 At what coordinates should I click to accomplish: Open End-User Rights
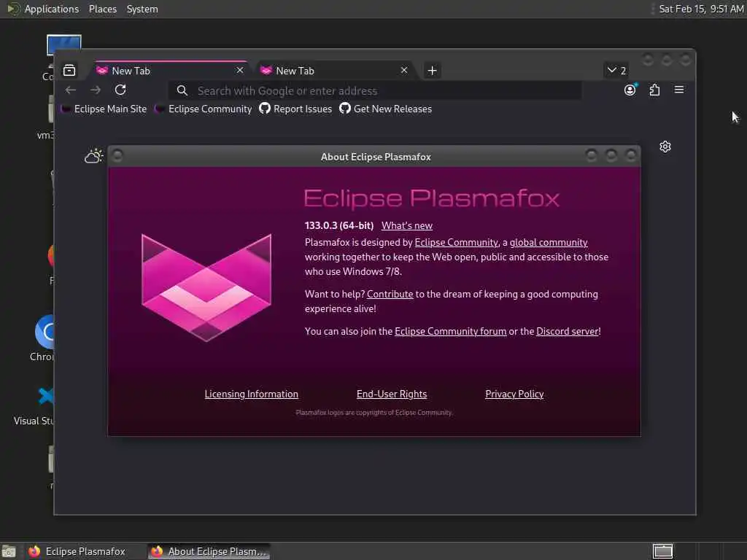[392, 394]
